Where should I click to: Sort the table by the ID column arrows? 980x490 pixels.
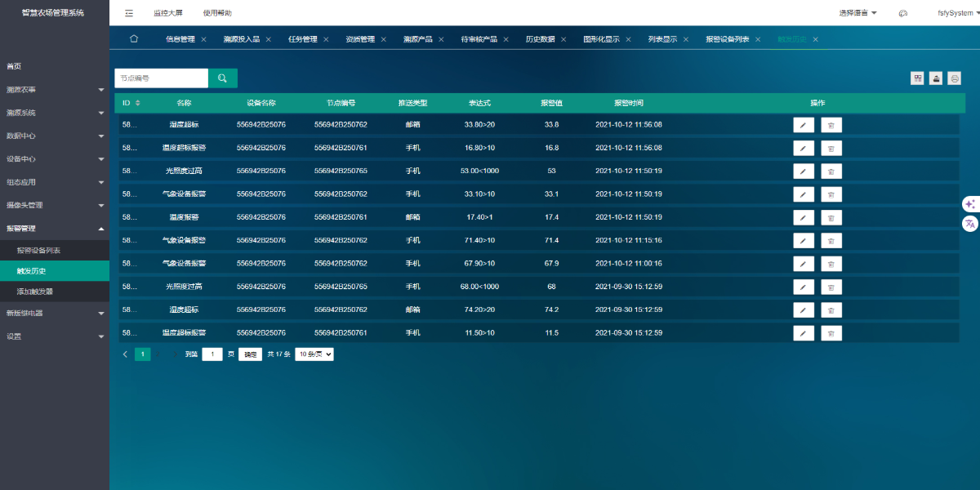(138, 103)
